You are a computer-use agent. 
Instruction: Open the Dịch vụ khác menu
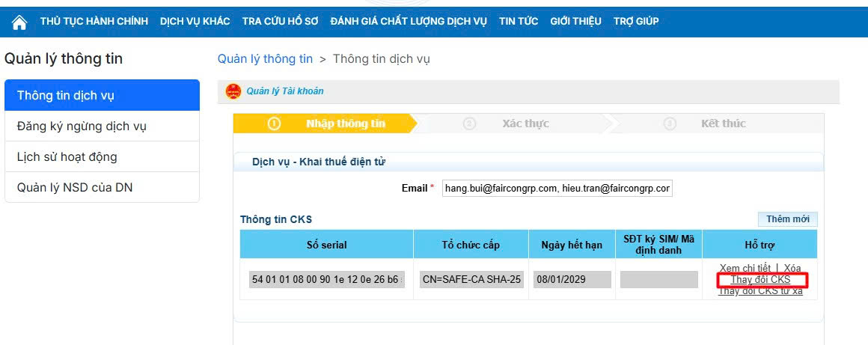pos(195,21)
